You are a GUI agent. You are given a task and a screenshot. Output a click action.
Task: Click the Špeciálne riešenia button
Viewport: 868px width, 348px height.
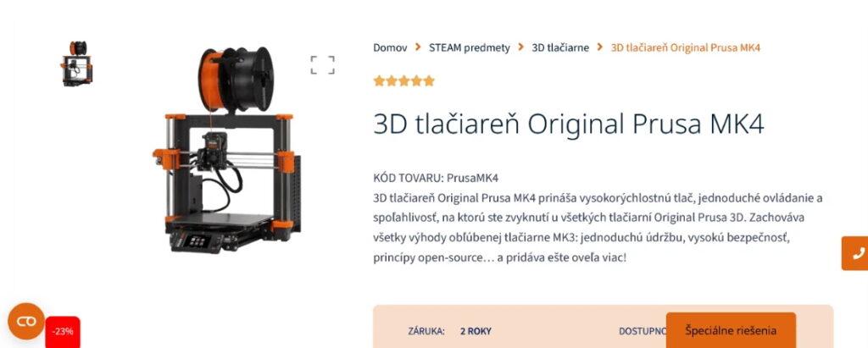click(731, 330)
